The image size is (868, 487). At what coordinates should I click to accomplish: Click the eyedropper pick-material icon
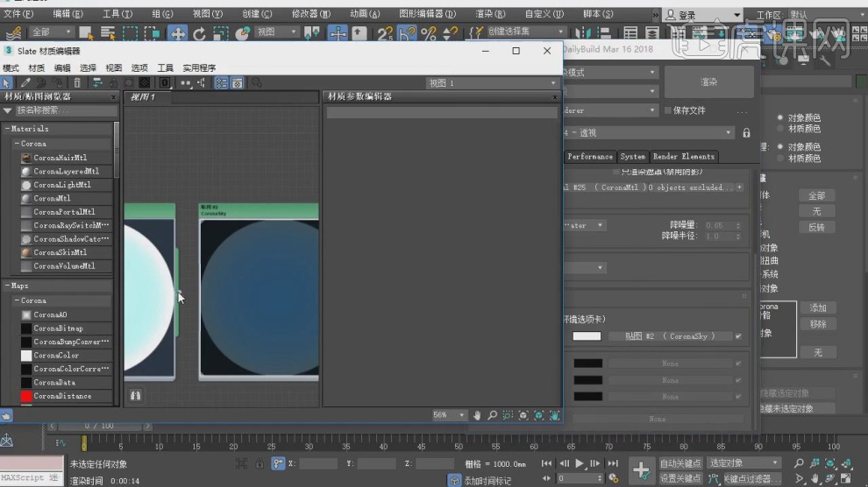pyautogui.click(x=25, y=82)
